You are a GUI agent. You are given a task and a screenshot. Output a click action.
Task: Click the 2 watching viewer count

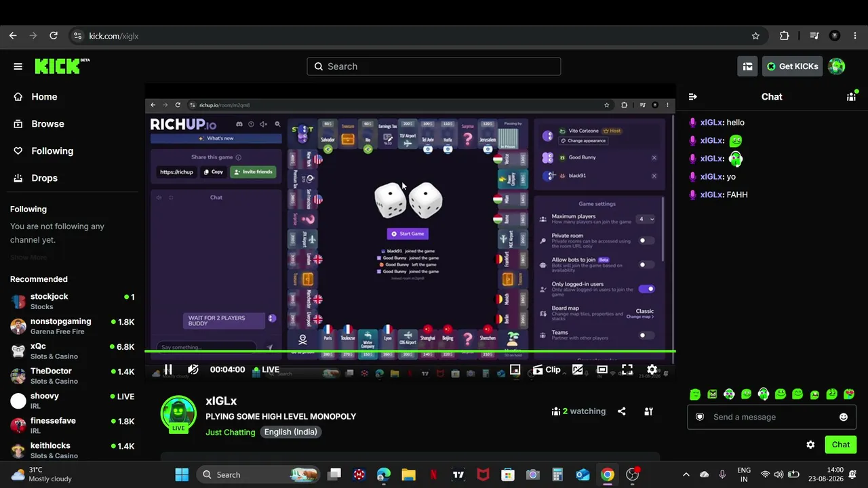[x=578, y=411]
